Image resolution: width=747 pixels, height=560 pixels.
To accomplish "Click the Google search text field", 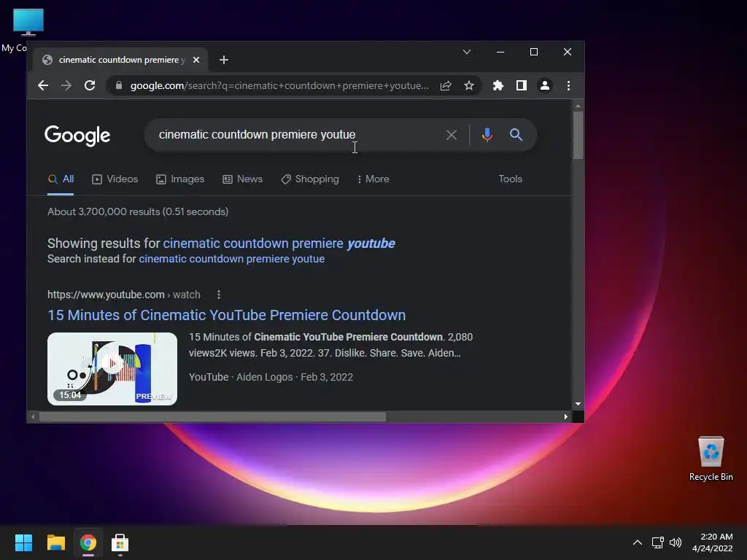I will coord(295,135).
